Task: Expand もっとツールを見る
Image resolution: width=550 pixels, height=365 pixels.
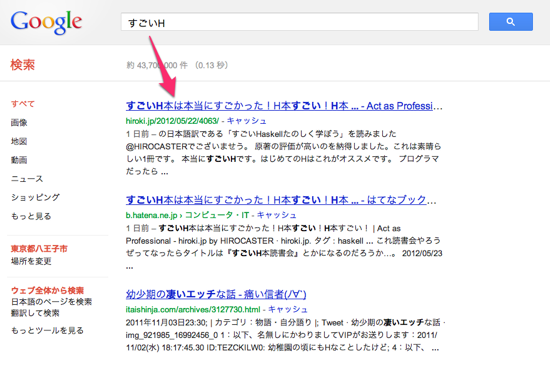Action: pyautogui.click(x=47, y=330)
